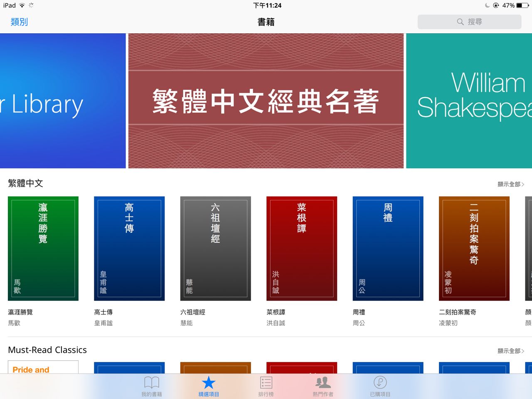Image resolution: width=532 pixels, height=399 pixels.
Task: Open the 類別 categories menu
Action: coord(19,22)
